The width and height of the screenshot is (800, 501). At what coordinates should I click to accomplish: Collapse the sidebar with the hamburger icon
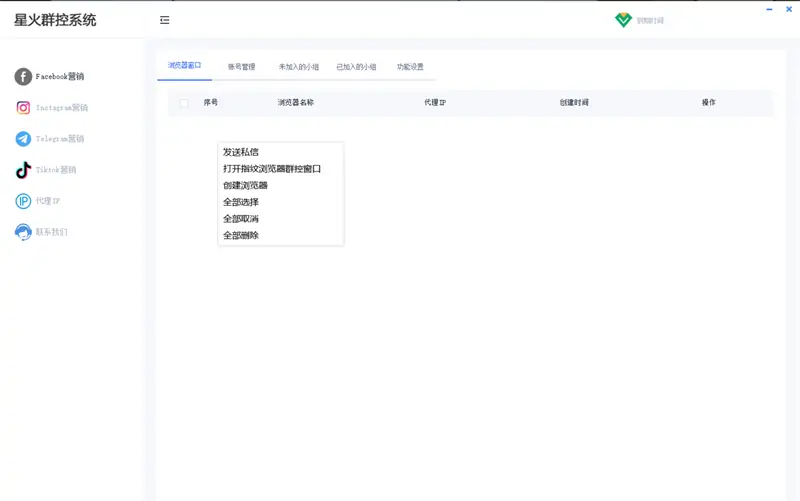point(164,20)
